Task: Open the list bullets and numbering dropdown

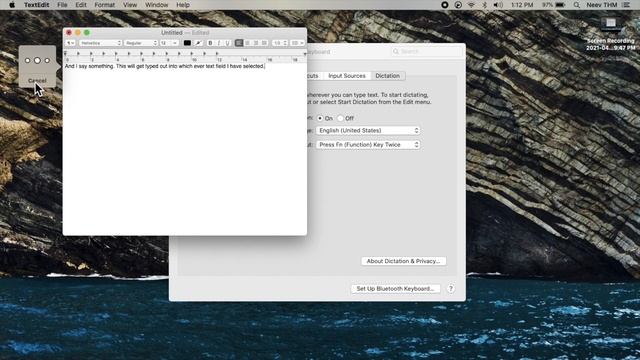Action: (297, 43)
